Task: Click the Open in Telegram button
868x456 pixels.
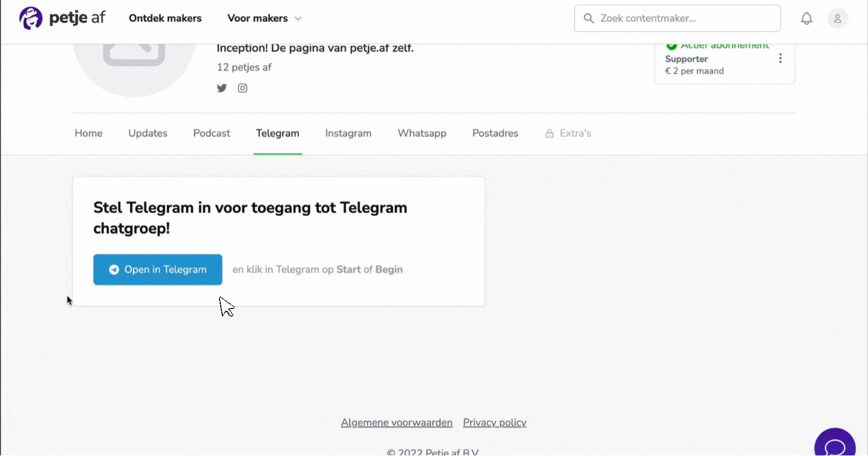Action: pyautogui.click(x=158, y=269)
